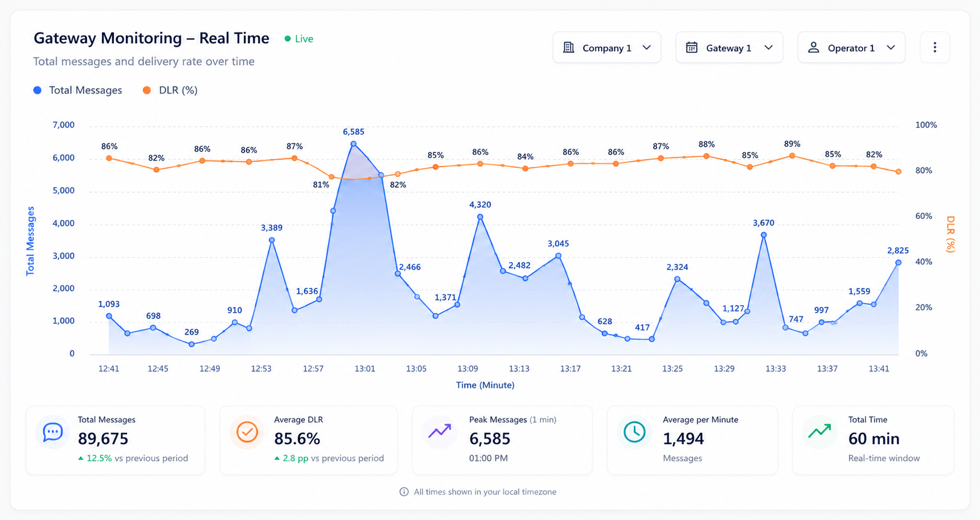Image resolution: width=980 pixels, height=520 pixels.
Task: Select the data point labeled 3,045
Action: 558,256
